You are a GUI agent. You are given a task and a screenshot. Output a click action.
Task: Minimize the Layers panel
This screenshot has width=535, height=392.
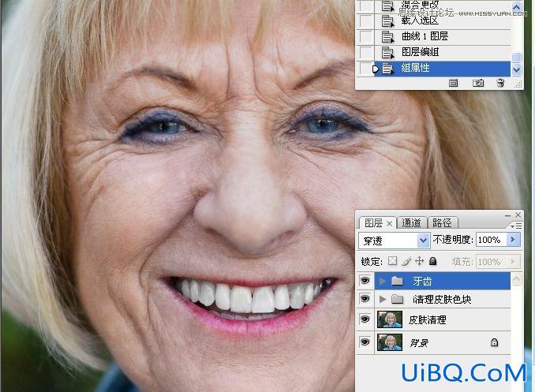[x=507, y=215]
